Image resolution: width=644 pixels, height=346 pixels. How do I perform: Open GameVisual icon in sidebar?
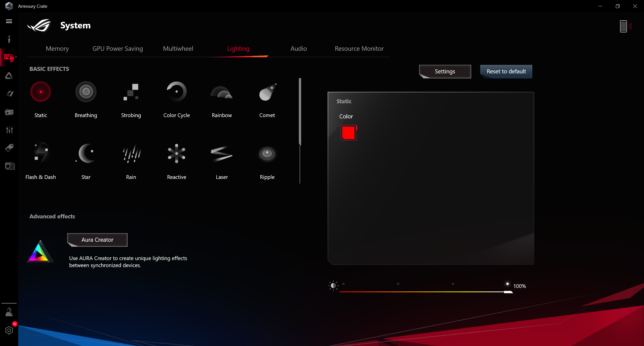(9, 94)
